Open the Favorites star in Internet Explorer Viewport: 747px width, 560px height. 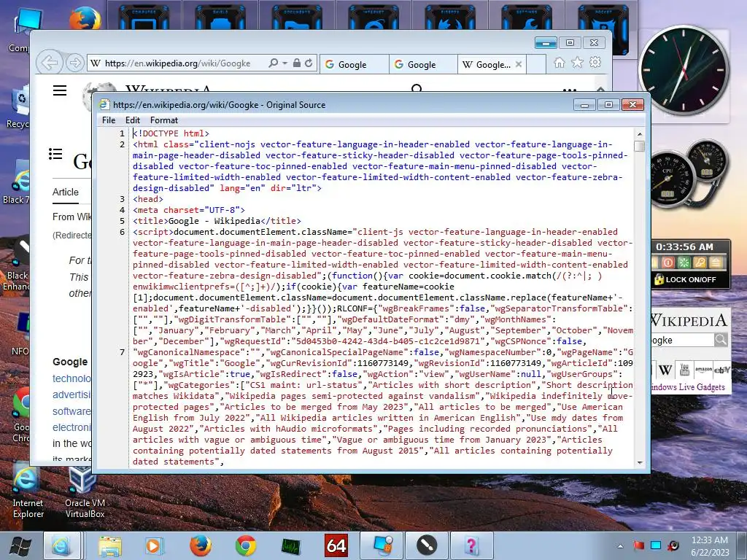578,63
